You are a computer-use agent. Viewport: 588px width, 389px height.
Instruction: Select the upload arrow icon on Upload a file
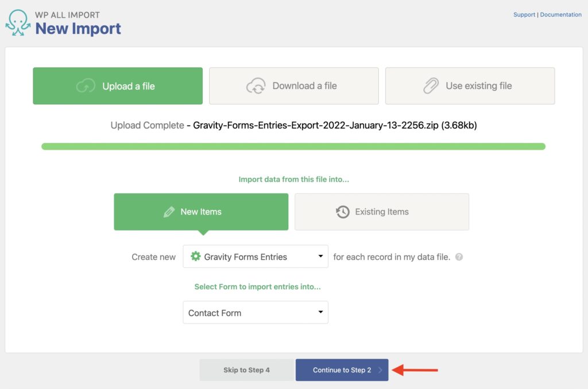[x=86, y=86]
